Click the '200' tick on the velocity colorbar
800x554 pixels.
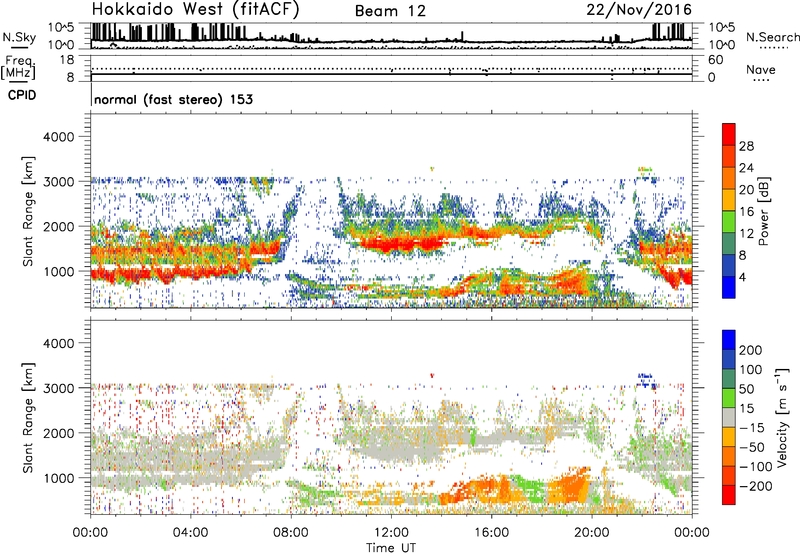point(751,350)
